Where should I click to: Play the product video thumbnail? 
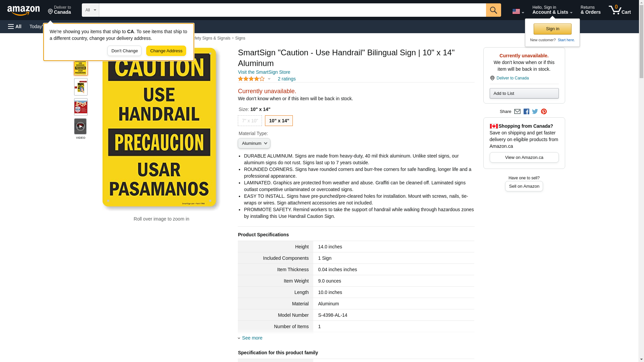click(x=80, y=127)
